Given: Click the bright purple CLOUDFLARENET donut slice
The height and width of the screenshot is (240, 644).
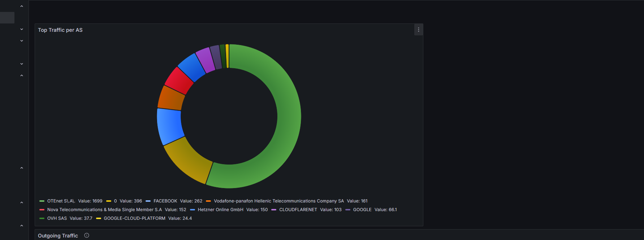Looking at the screenshot, I should (205, 60).
